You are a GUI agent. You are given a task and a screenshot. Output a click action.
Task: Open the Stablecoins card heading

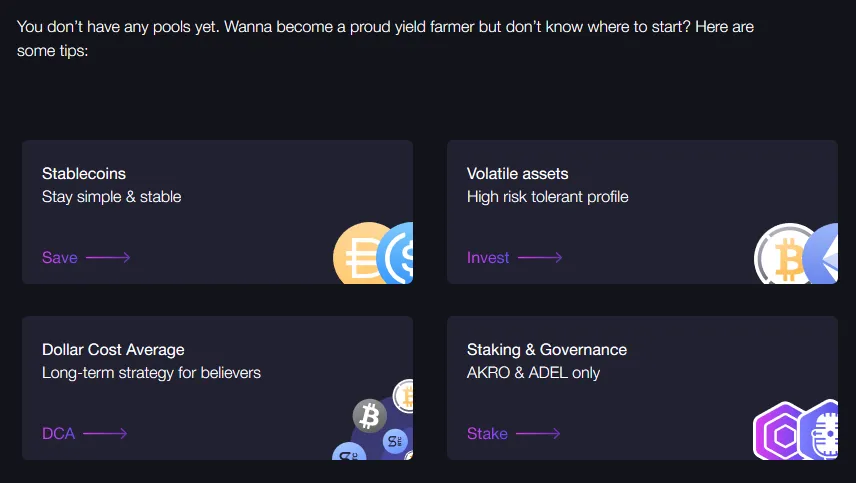[x=84, y=174]
